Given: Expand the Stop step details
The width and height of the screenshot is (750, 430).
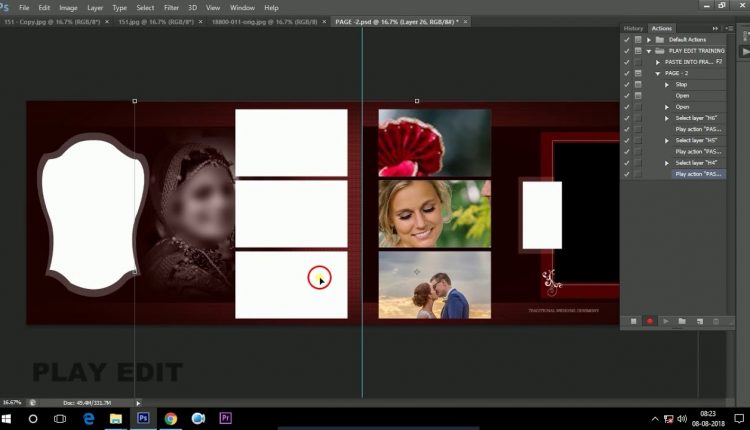Looking at the screenshot, I should pos(667,85).
